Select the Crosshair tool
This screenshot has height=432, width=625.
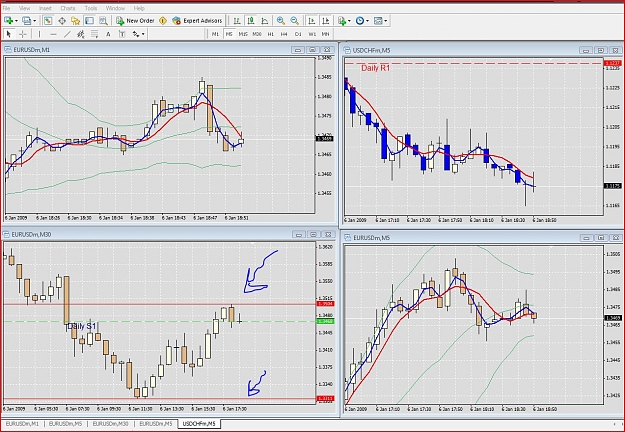pyautogui.click(x=23, y=34)
